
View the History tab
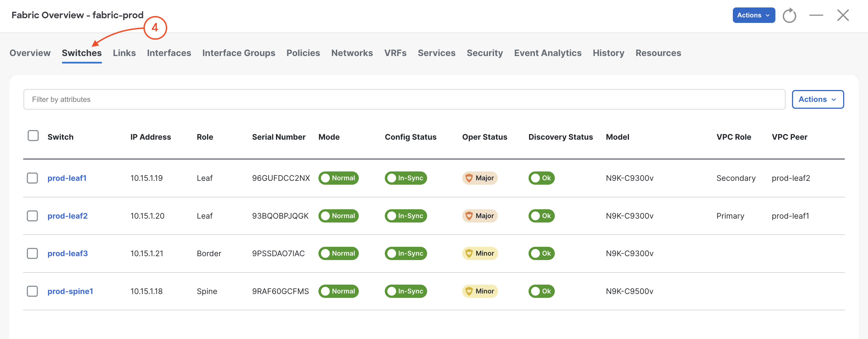(608, 53)
